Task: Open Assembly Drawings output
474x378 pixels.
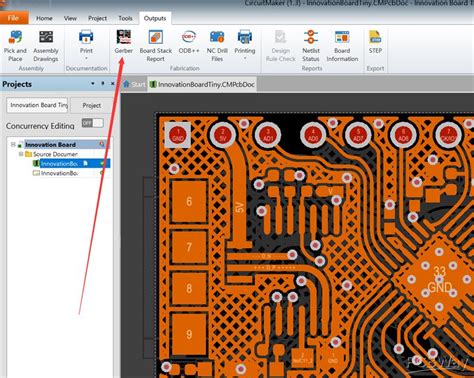Action: 46,46
